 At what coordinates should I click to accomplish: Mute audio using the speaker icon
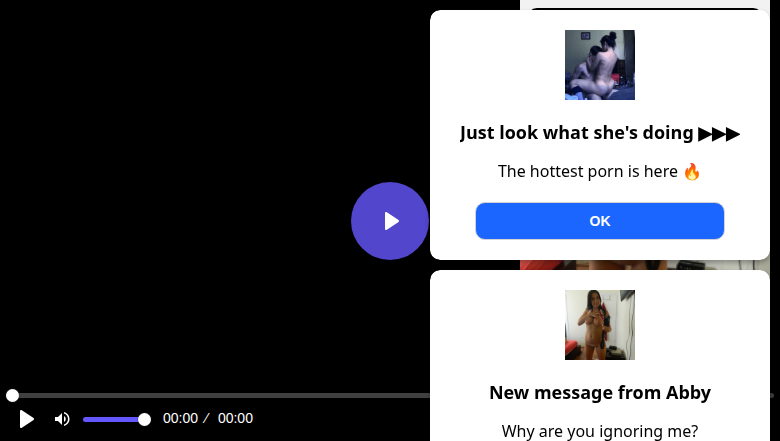coord(62,419)
